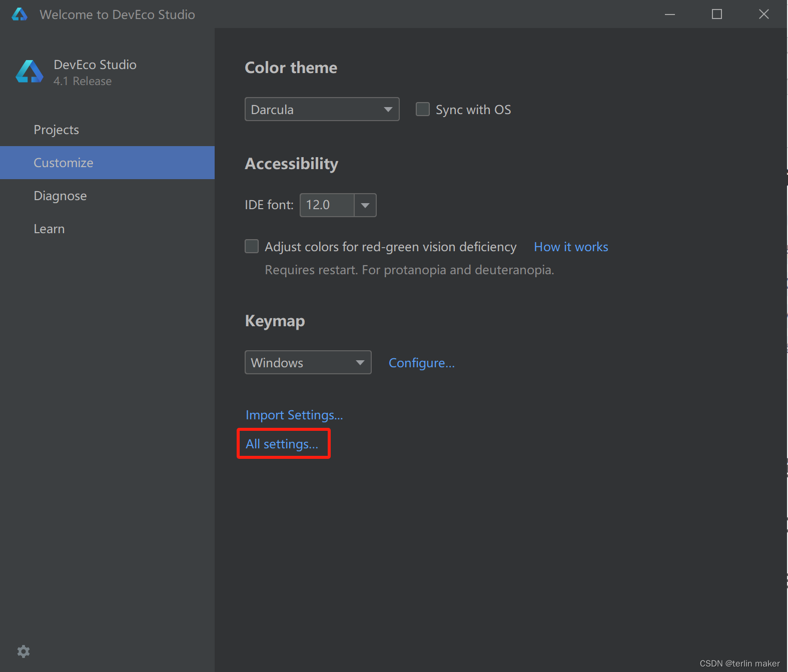Click the 'Accessibility' heading

(x=291, y=164)
